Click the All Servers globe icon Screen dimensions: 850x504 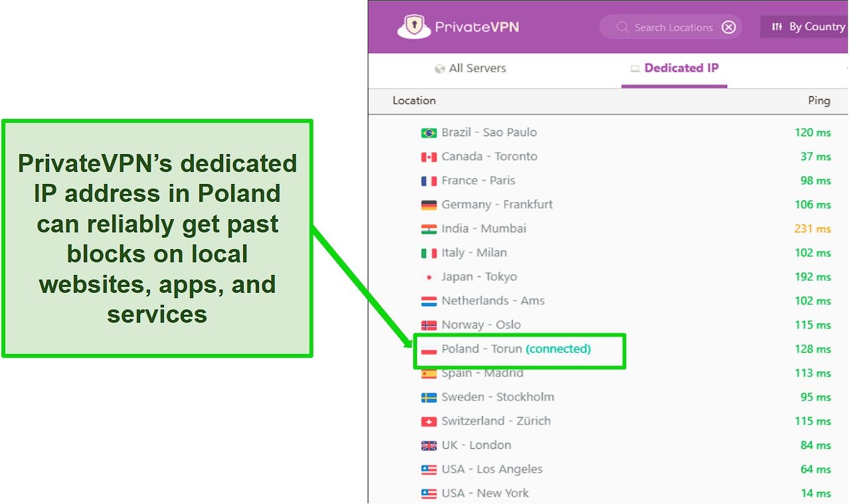click(439, 68)
